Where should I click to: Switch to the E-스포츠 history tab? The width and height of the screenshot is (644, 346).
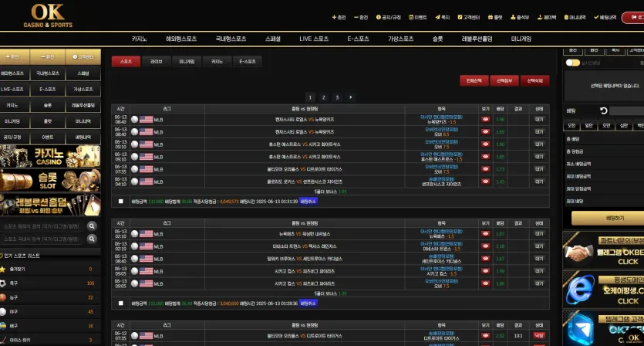pos(248,61)
